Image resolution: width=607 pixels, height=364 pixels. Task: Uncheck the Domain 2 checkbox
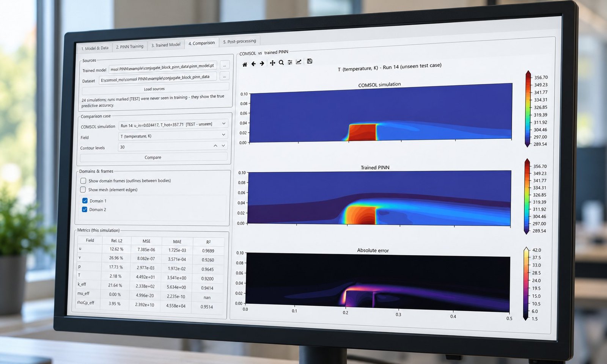(85, 209)
